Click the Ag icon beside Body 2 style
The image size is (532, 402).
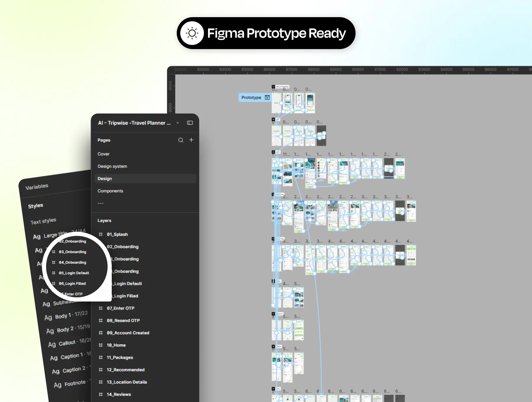50,331
